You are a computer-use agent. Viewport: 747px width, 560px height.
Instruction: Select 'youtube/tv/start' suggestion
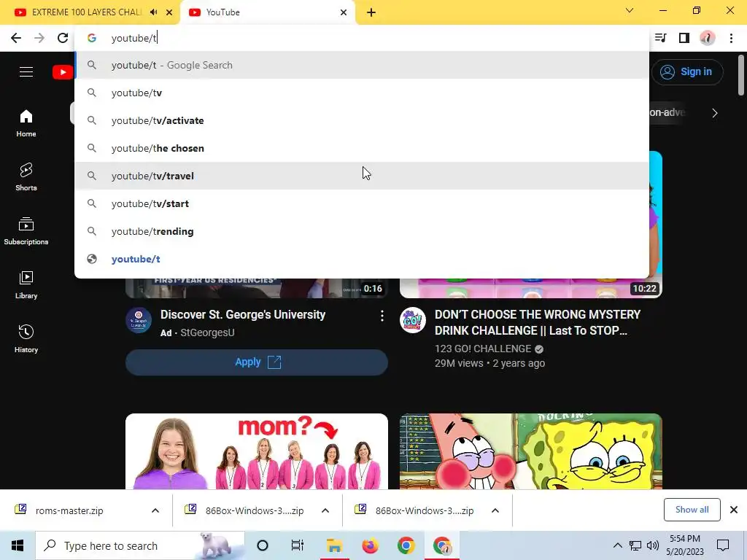click(362, 203)
